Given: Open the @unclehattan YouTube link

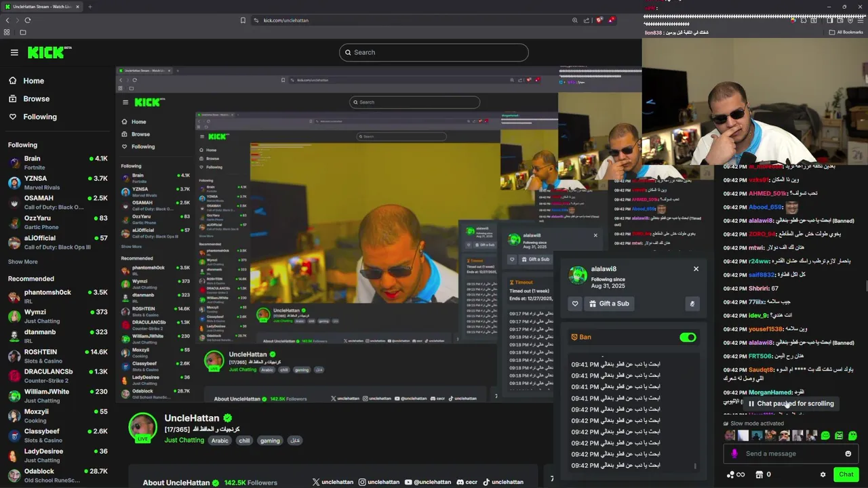Looking at the screenshot, I should point(428,482).
